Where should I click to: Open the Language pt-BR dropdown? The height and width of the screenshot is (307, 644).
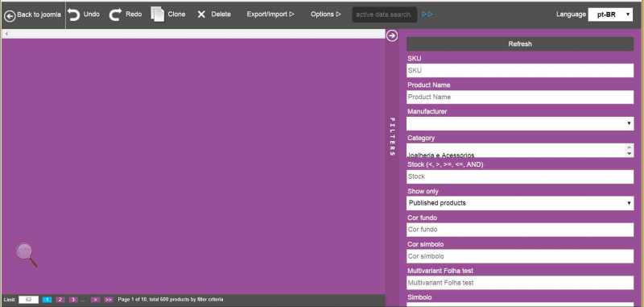pos(610,15)
